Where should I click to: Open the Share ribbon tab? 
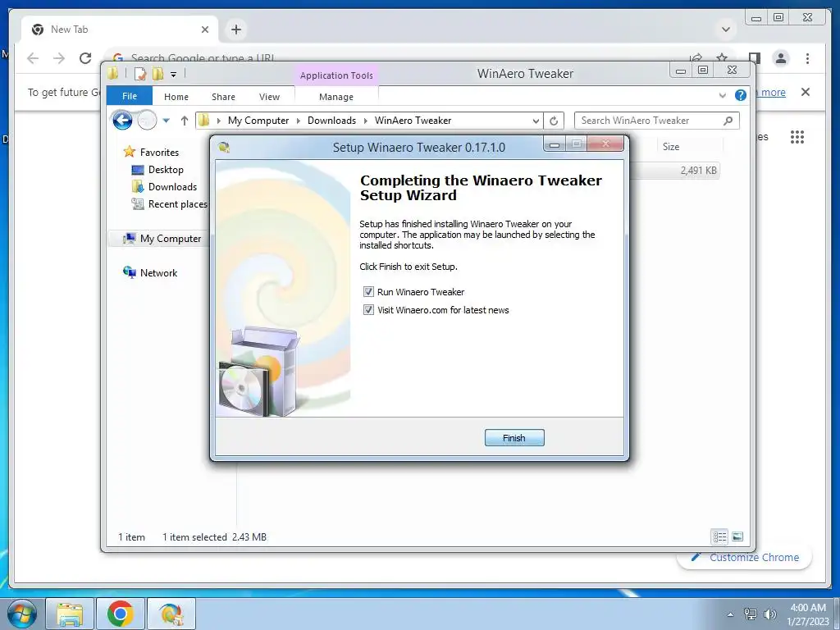point(223,97)
